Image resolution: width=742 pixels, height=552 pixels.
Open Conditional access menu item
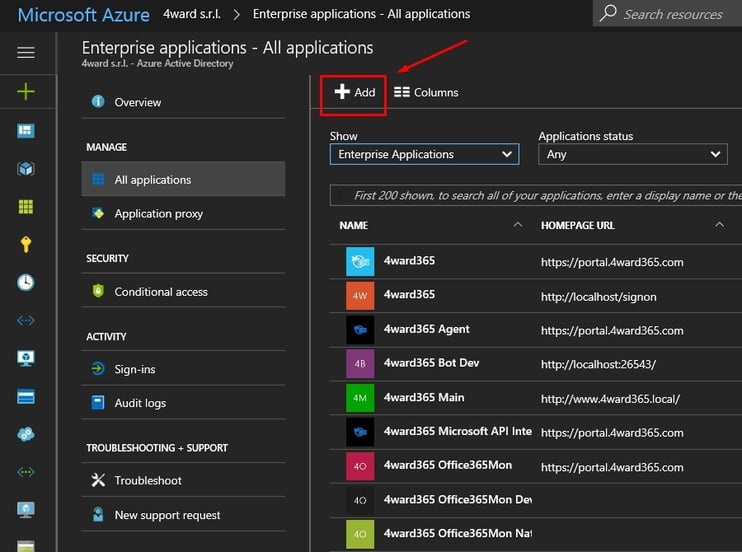(x=184, y=291)
